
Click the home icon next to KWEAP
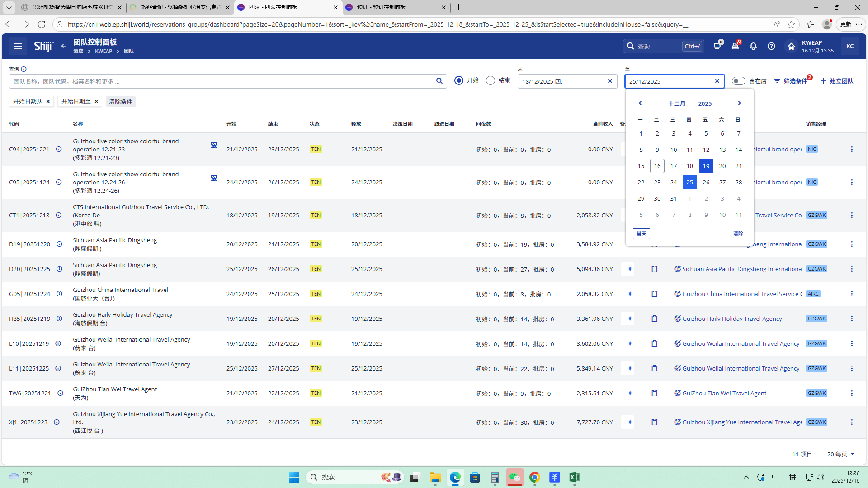pos(791,46)
